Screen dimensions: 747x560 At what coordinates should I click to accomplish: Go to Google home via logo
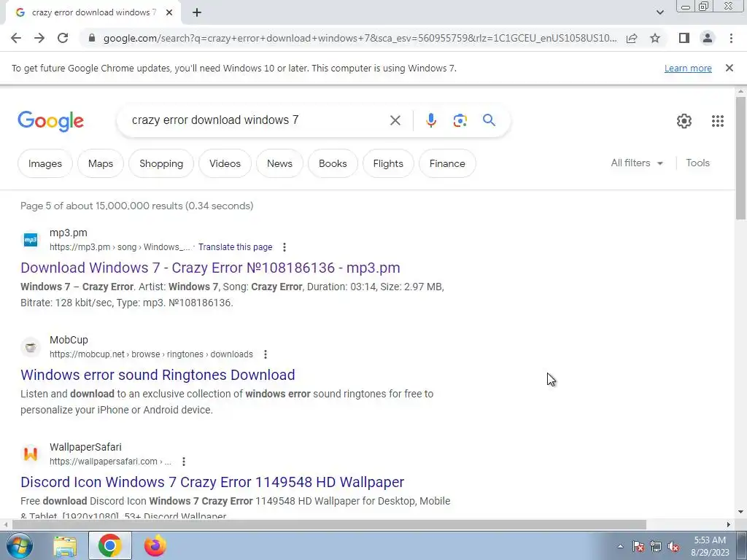click(x=50, y=121)
